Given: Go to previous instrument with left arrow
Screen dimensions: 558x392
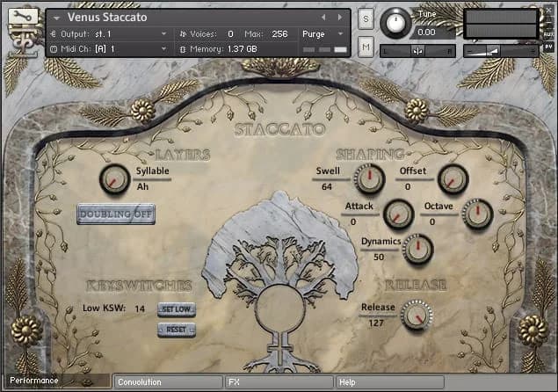Looking at the screenshot, I should 322,18.
